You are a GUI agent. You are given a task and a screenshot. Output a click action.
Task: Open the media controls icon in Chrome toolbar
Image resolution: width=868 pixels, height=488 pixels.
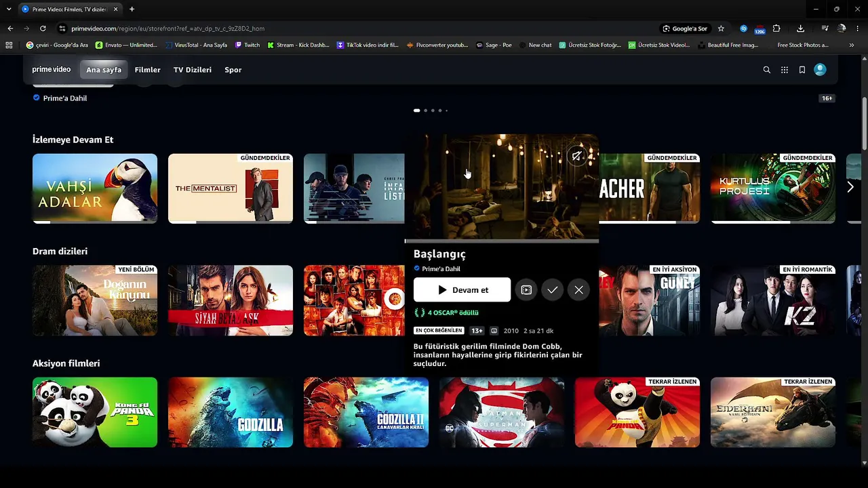point(825,28)
